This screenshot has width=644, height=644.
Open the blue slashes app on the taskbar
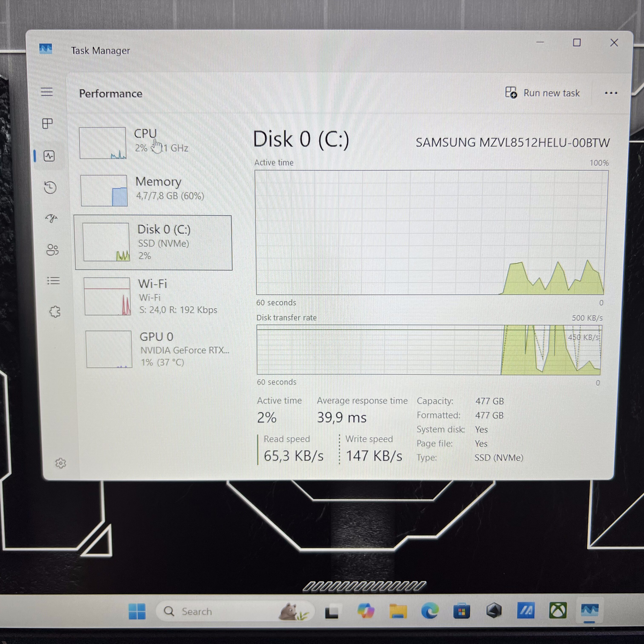tap(526, 611)
